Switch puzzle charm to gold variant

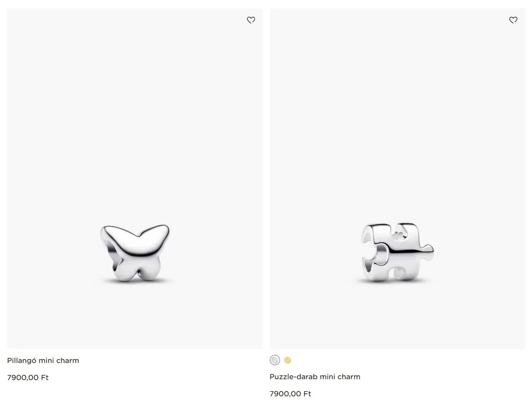(288, 360)
